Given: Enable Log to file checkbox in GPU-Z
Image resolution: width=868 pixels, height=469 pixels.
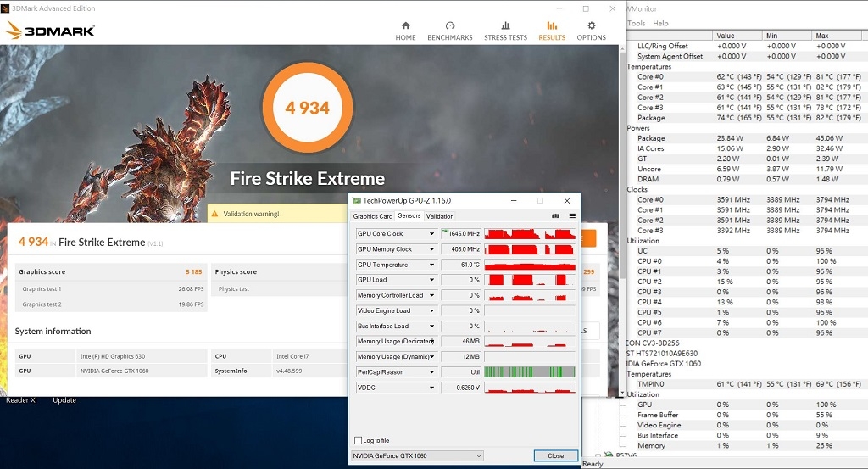Looking at the screenshot, I should (359, 440).
